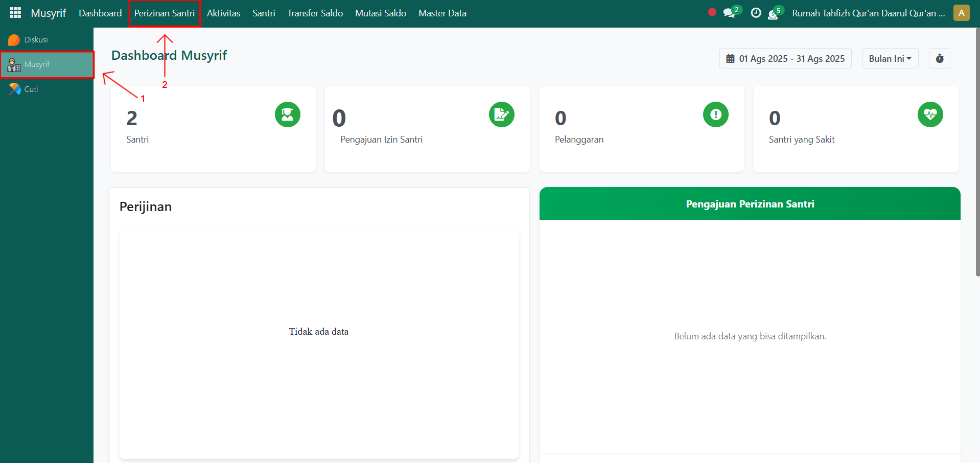Click the Pengajuan Izin Santri edit icon
980x463 pixels.
coord(501,114)
